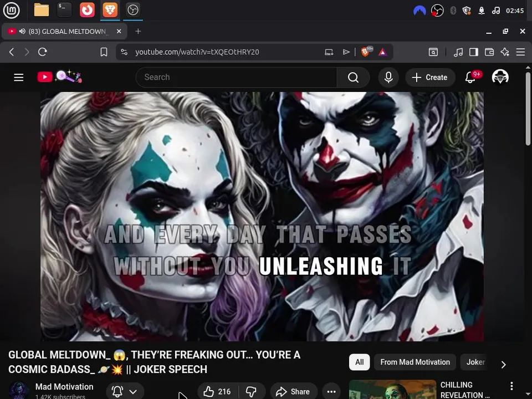Viewport: 532px width, 399px height.
Task: Click the Create button
Action: (430, 78)
